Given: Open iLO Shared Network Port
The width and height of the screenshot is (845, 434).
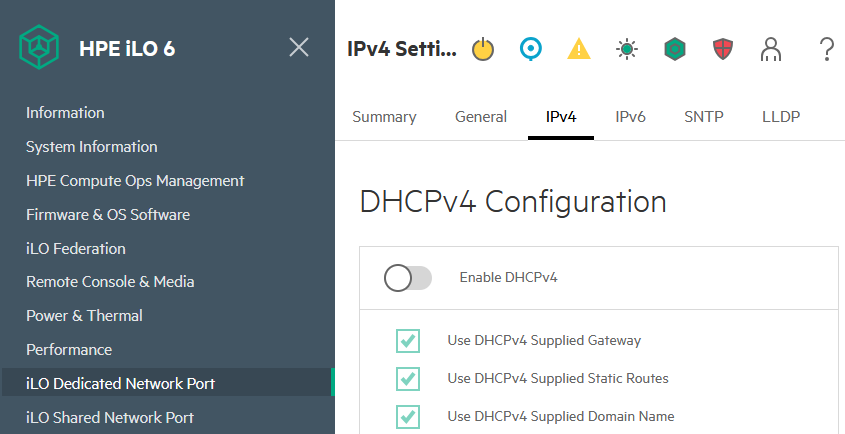Looking at the screenshot, I should (x=110, y=417).
